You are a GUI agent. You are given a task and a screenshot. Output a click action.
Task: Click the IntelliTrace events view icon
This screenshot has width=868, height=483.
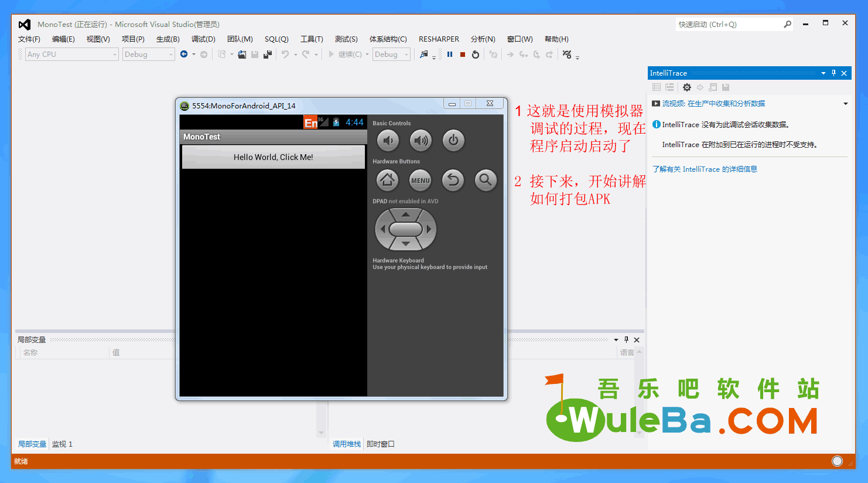[x=657, y=87]
